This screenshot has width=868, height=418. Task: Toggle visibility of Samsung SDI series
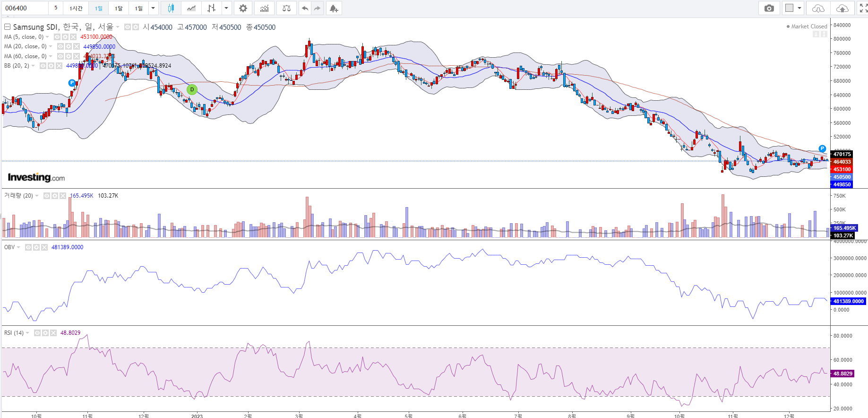(128, 27)
